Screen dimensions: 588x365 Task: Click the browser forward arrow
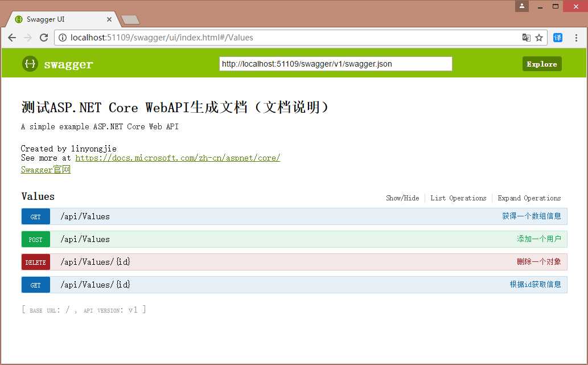pos(28,38)
